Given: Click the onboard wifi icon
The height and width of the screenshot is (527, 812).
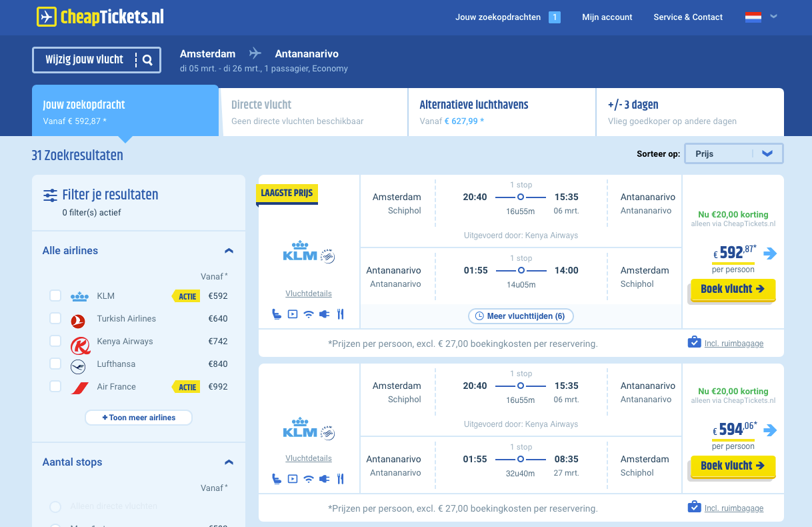Looking at the screenshot, I should tap(309, 314).
